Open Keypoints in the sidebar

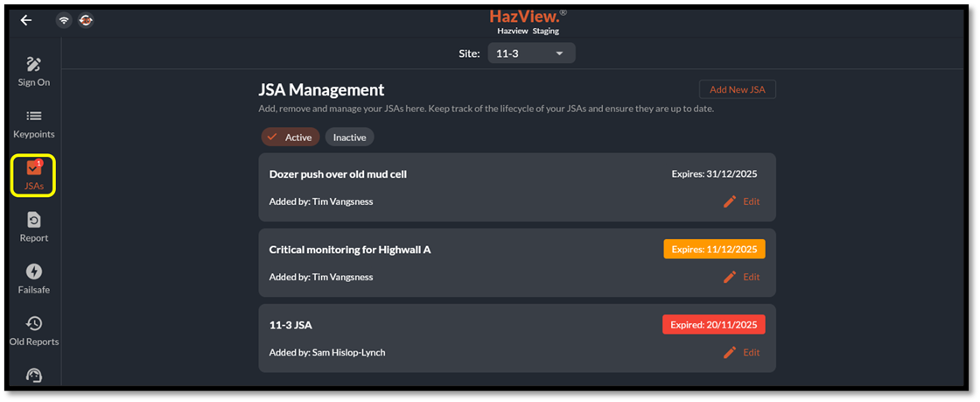(x=34, y=123)
